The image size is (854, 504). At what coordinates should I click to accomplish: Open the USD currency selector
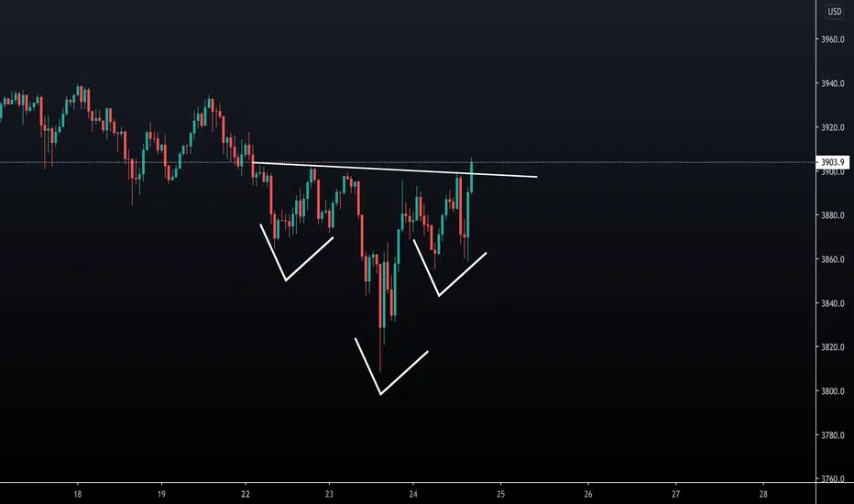point(835,11)
